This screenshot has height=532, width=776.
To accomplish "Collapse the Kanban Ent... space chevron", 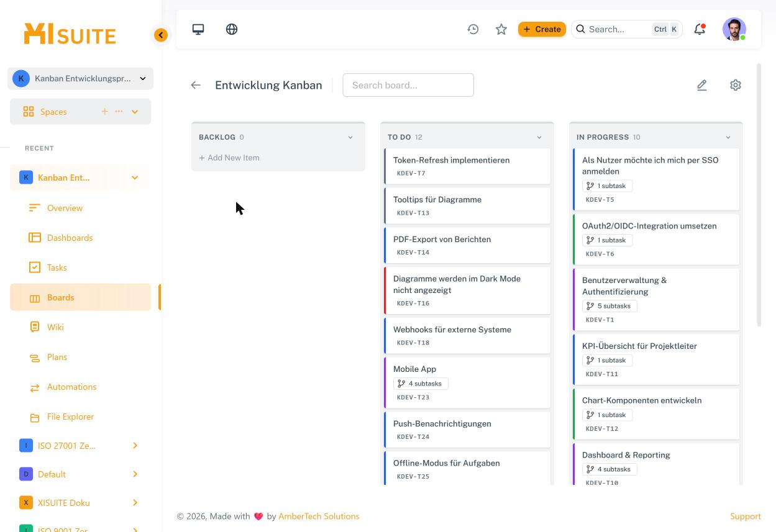I will 135,178.
